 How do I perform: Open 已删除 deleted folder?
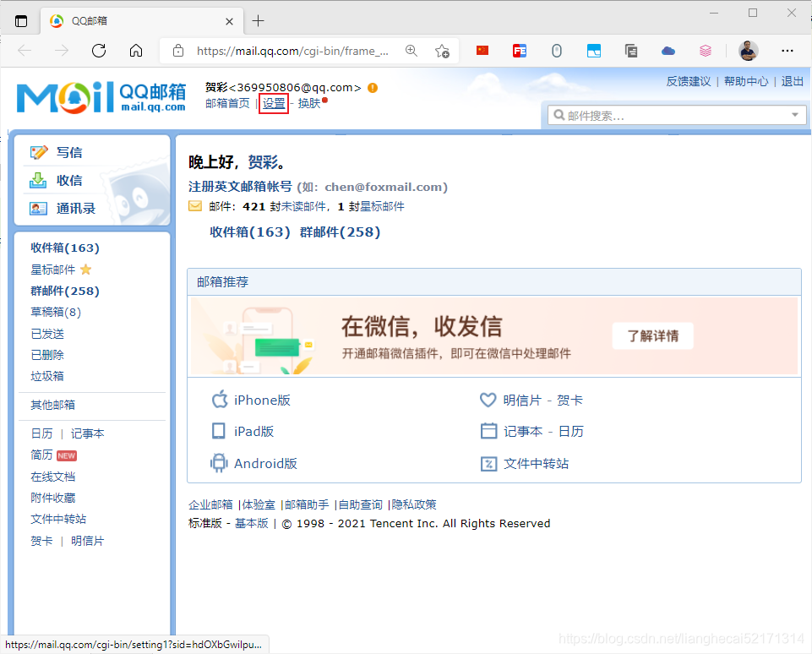coord(47,355)
